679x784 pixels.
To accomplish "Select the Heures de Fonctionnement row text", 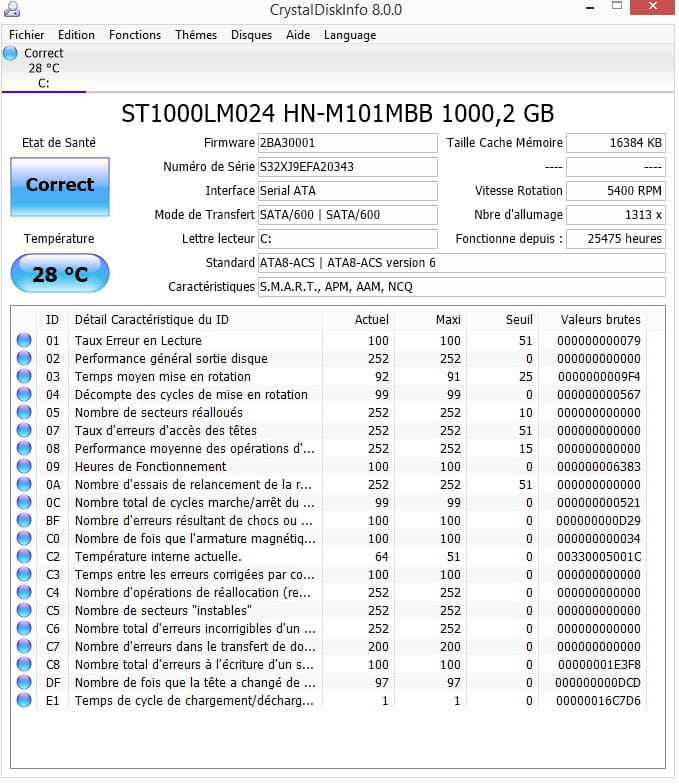I will (150, 466).
